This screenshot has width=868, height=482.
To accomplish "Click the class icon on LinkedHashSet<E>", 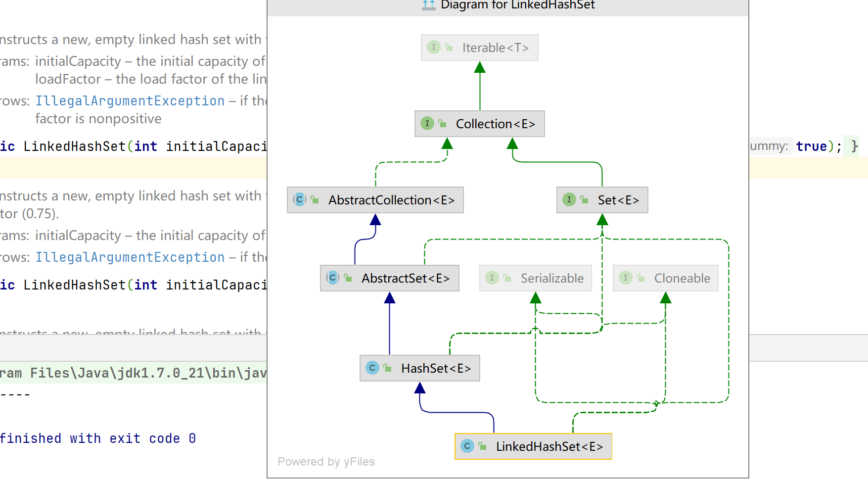I will coord(467,446).
